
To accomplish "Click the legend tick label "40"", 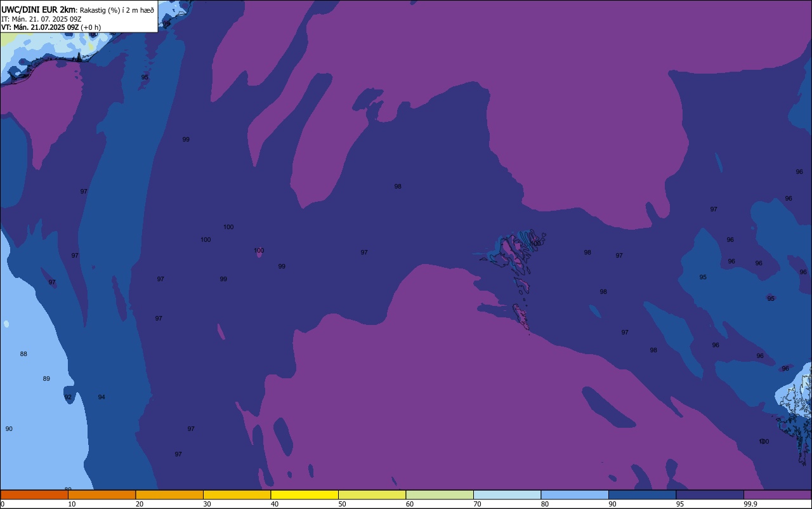I will [275, 504].
